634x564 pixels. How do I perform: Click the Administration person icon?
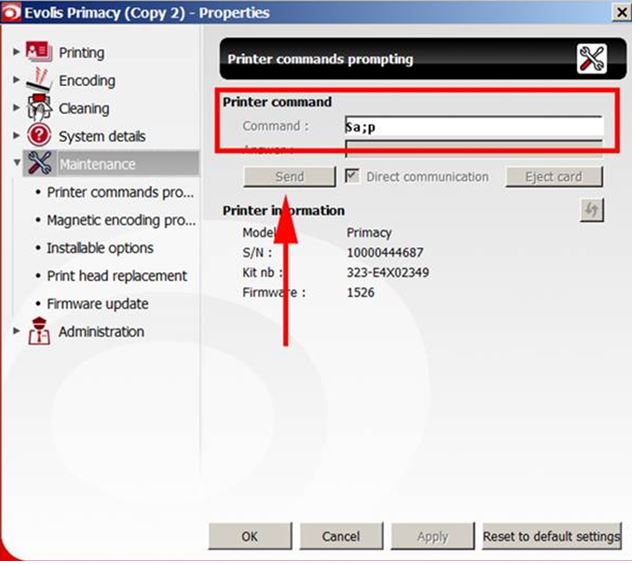pos(39,332)
